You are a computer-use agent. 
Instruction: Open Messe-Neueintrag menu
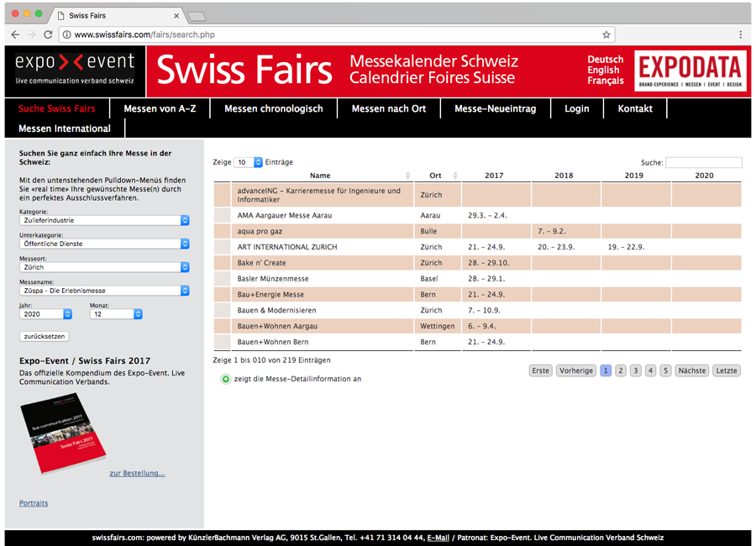[495, 108]
